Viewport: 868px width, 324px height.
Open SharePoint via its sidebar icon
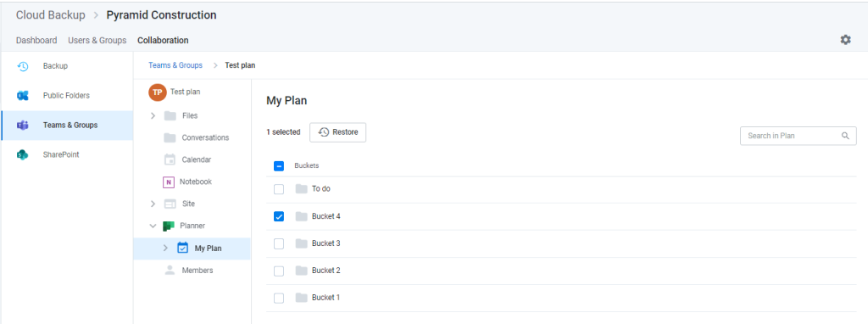pos(23,155)
